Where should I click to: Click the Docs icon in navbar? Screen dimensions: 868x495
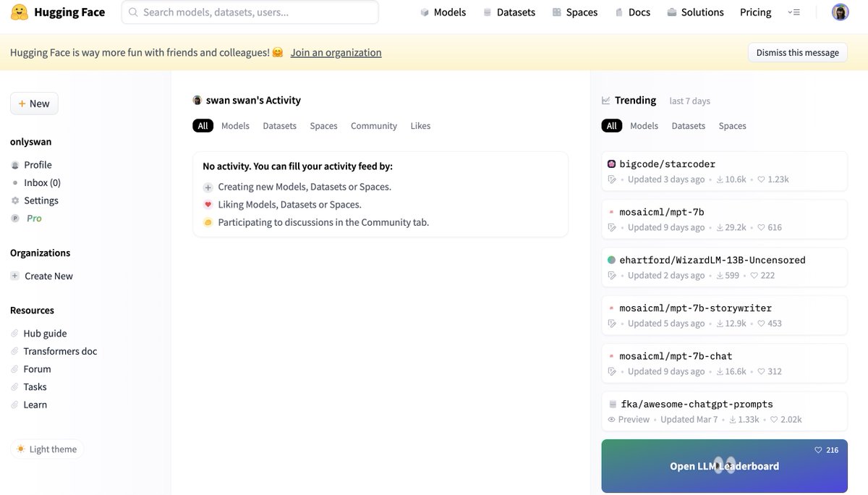click(x=619, y=12)
